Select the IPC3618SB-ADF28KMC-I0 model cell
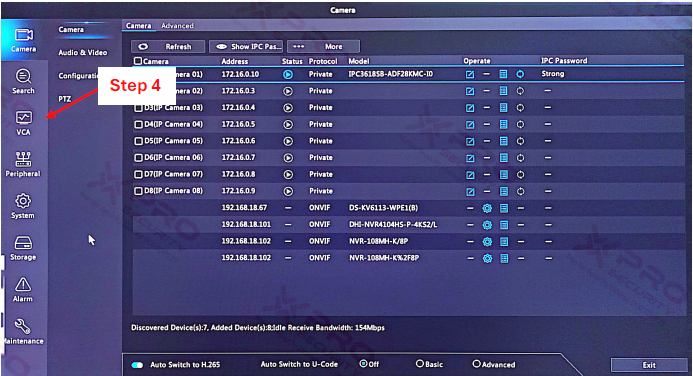Image resolution: width=693 pixels, height=376 pixels. (x=391, y=74)
